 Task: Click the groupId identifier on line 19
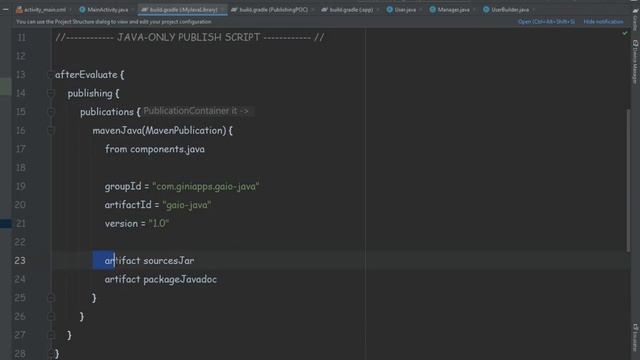[123, 186]
